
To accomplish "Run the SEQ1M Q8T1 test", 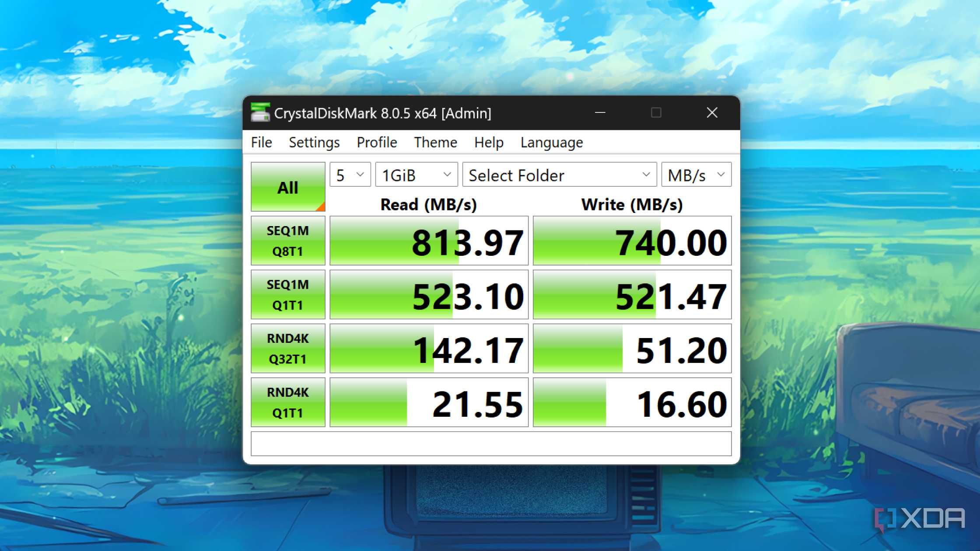I will click(288, 241).
